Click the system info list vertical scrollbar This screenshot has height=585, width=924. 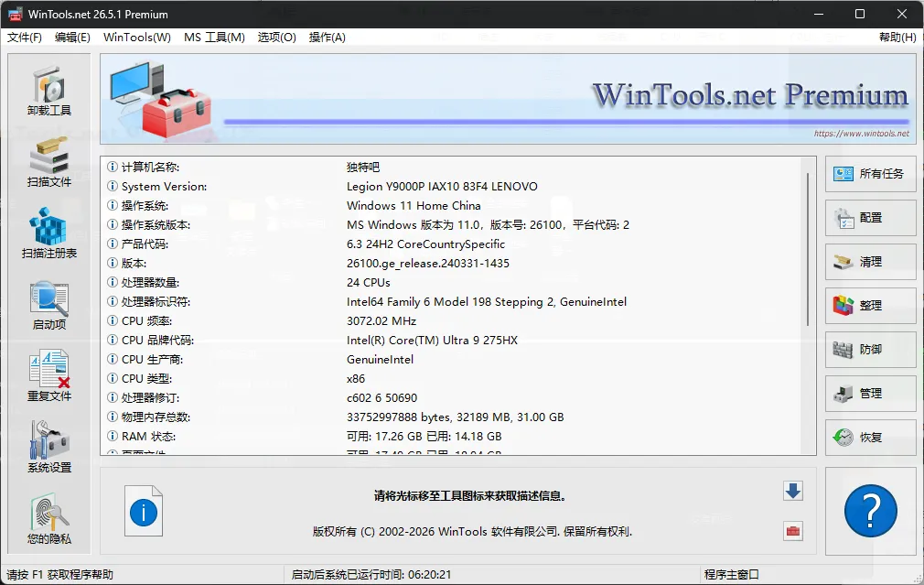pos(808,249)
